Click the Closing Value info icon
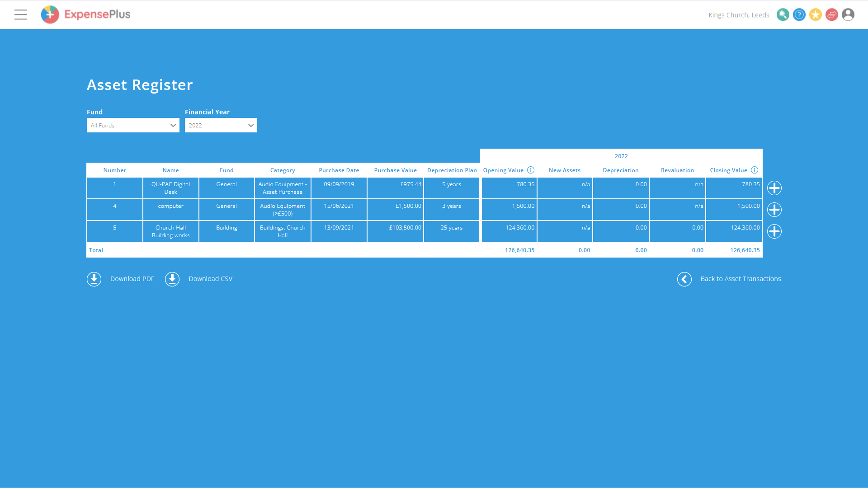 755,170
